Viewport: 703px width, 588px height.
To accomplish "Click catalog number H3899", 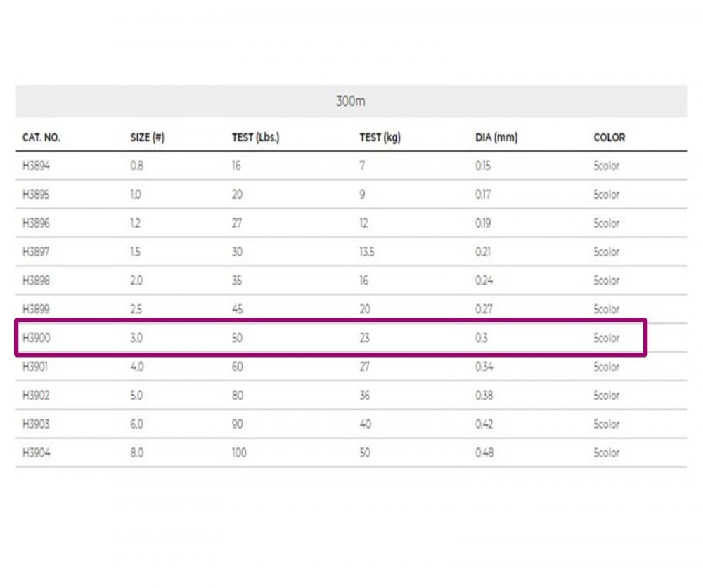I will click(x=37, y=309).
